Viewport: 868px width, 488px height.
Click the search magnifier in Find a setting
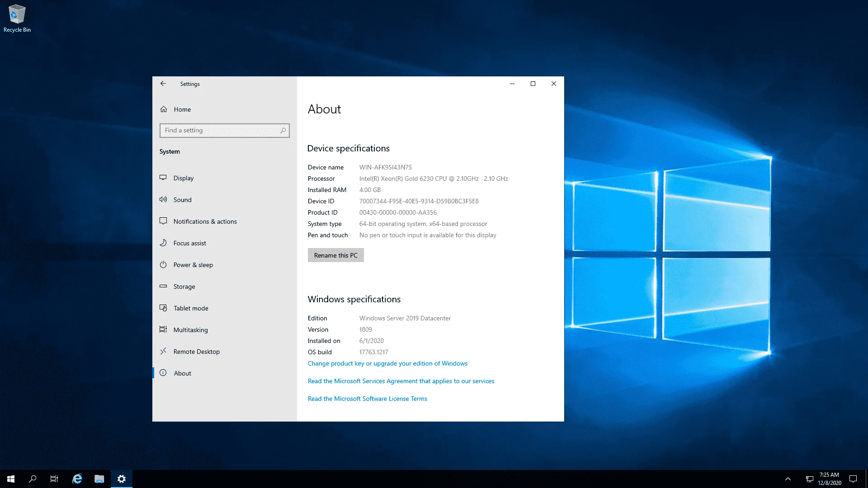click(x=283, y=131)
